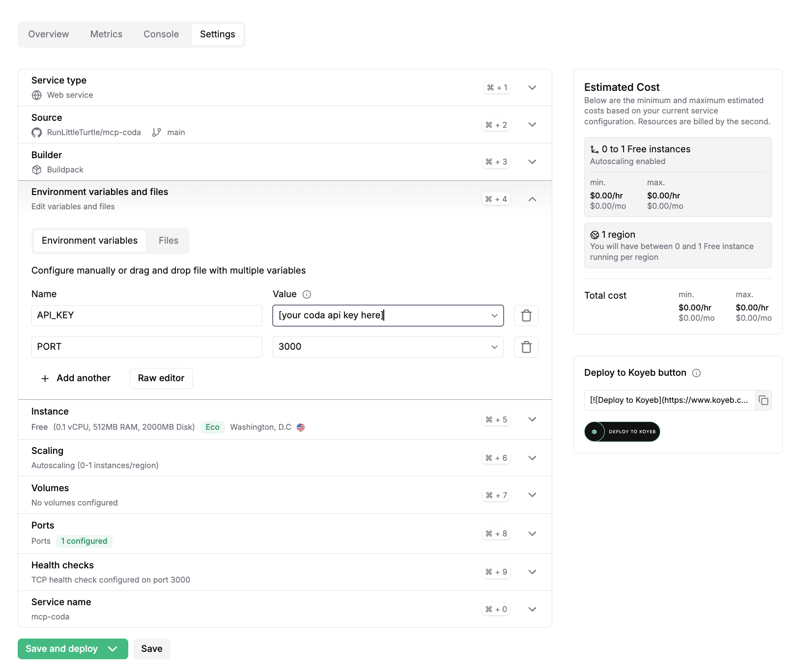
Task: Click the info icon beside Value label
Action: coord(307,294)
